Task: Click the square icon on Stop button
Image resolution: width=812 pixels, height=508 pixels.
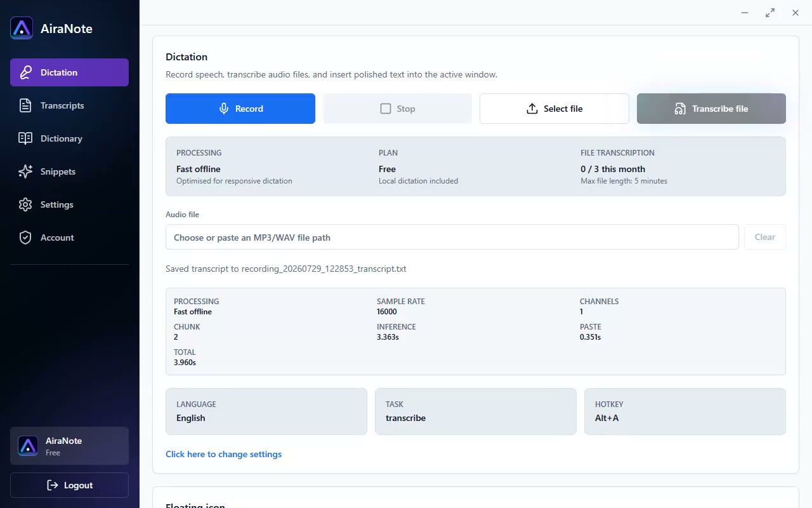Action: 386,109
